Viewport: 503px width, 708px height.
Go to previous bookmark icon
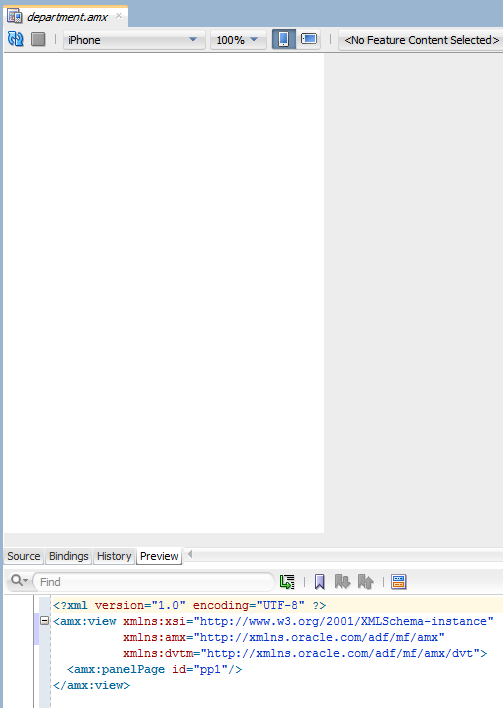click(365, 582)
